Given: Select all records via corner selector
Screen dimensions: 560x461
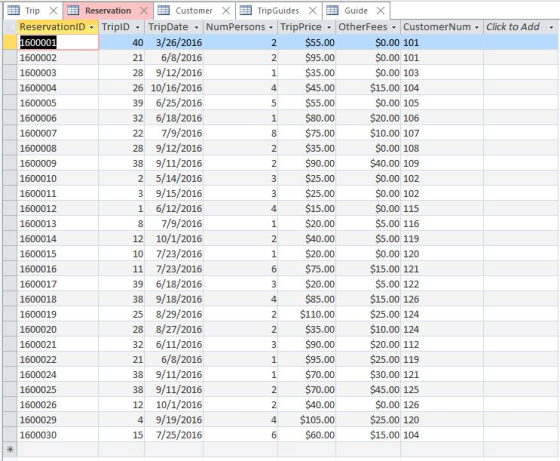Looking at the screenshot, I should 10,27.
